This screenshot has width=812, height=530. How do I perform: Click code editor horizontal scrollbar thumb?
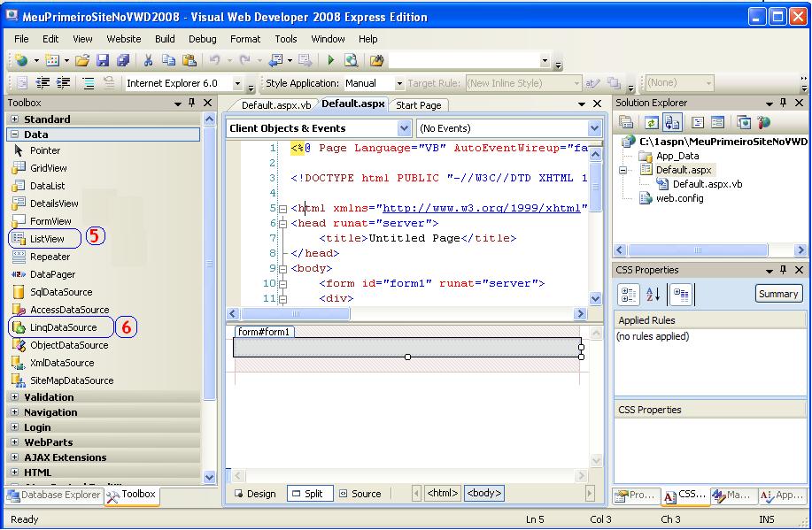point(296,313)
